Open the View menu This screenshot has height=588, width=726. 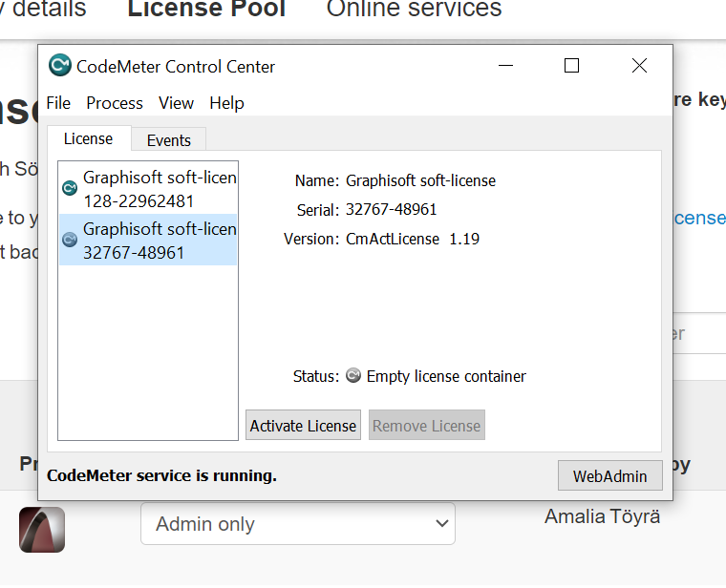coord(176,103)
